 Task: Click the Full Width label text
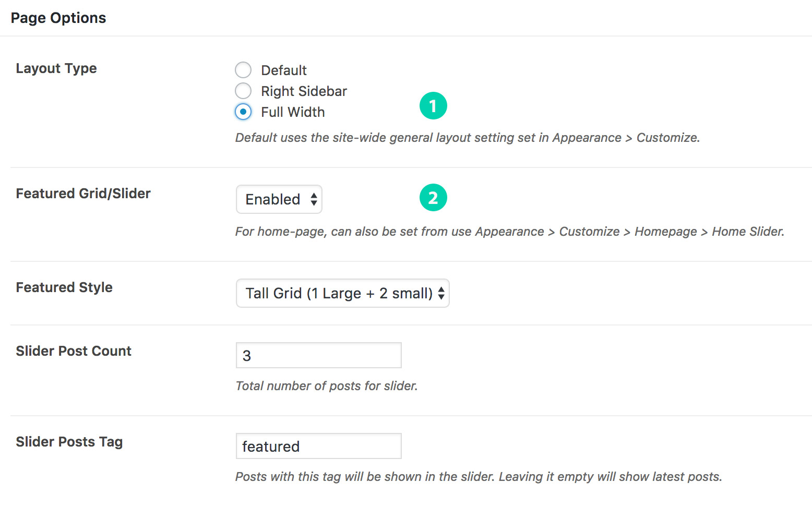coord(293,112)
